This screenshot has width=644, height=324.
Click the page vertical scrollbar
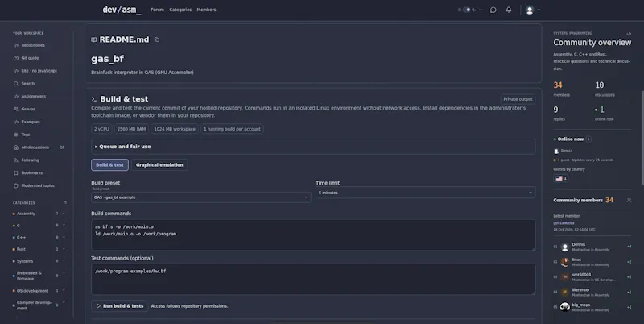[x=642, y=138]
